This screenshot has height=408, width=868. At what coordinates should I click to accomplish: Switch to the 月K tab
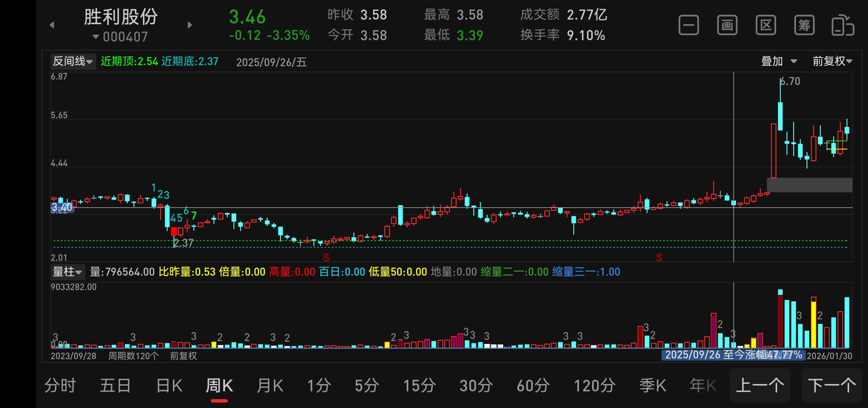point(270,386)
